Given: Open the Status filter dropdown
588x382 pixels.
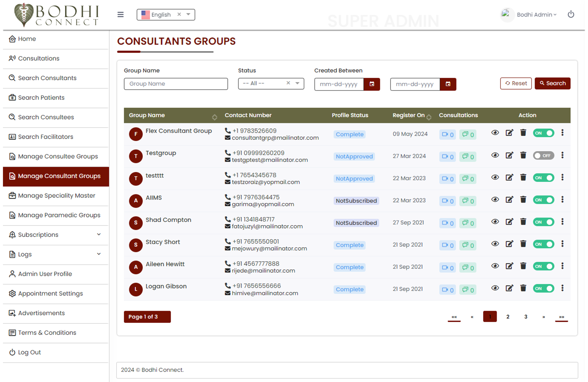Looking at the screenshot, I should [x=298, y=83].
